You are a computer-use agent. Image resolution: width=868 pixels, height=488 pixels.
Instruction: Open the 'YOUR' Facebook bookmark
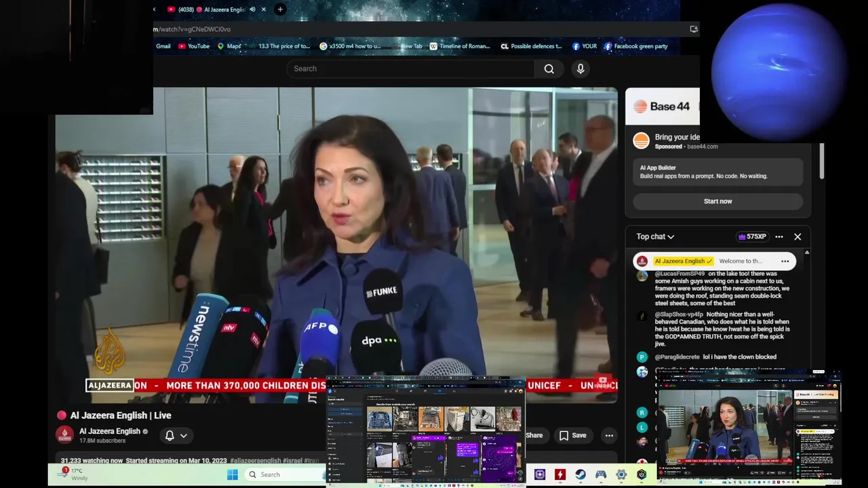tap(585, 46)
